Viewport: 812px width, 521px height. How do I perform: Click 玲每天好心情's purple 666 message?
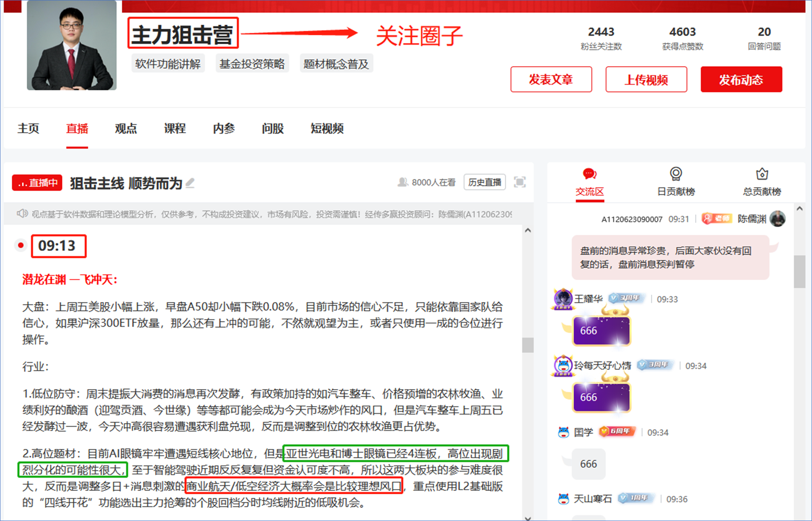[x=601, y=397]
